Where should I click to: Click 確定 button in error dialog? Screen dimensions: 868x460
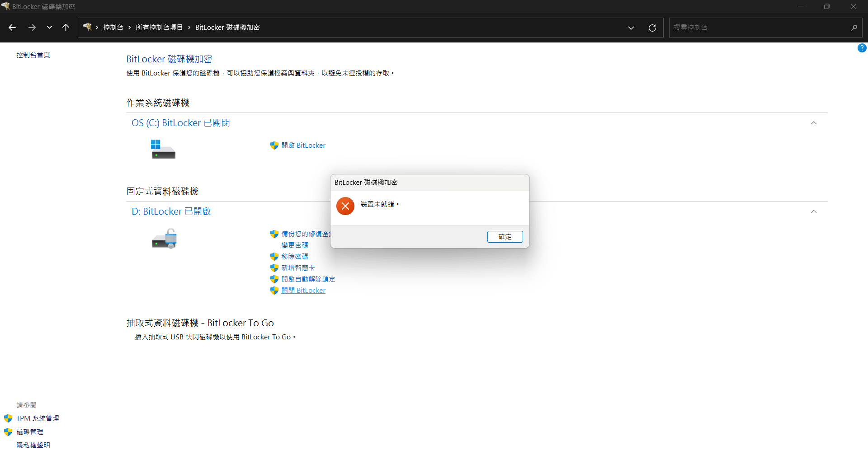505,237
